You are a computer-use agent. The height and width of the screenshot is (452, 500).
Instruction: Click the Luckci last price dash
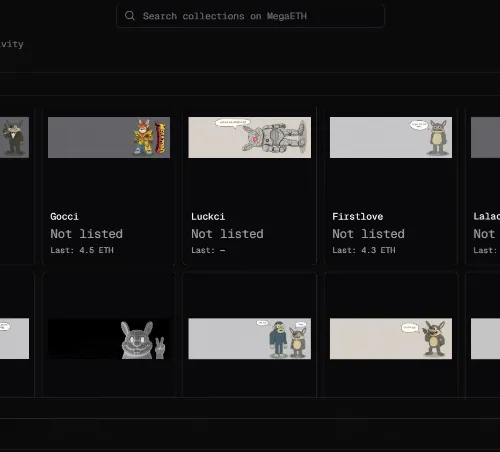coord(223,250)
